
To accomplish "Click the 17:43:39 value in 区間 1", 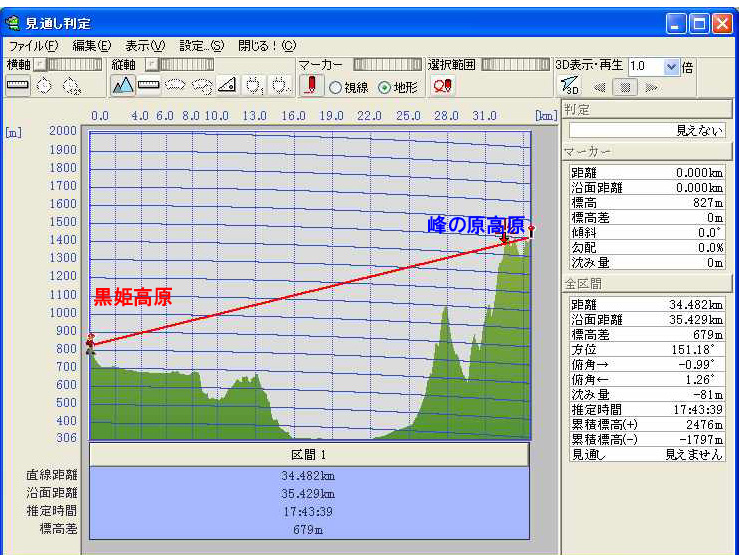I will pos(308,512).
